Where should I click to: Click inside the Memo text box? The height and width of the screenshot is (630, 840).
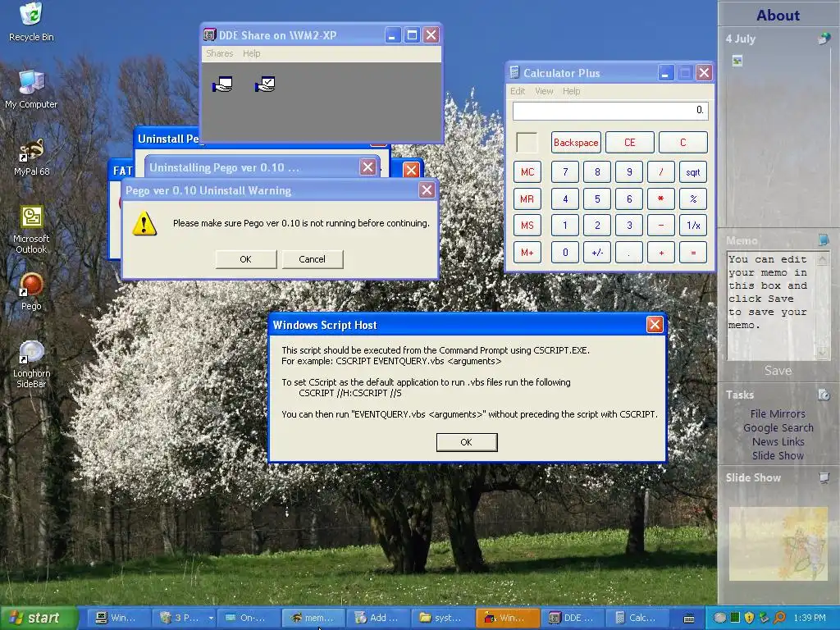point(771,305)
